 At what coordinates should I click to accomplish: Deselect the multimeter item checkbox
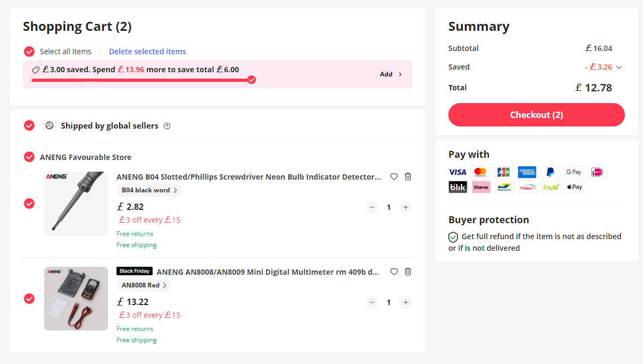pyautogui.click(x=29, y=299)
